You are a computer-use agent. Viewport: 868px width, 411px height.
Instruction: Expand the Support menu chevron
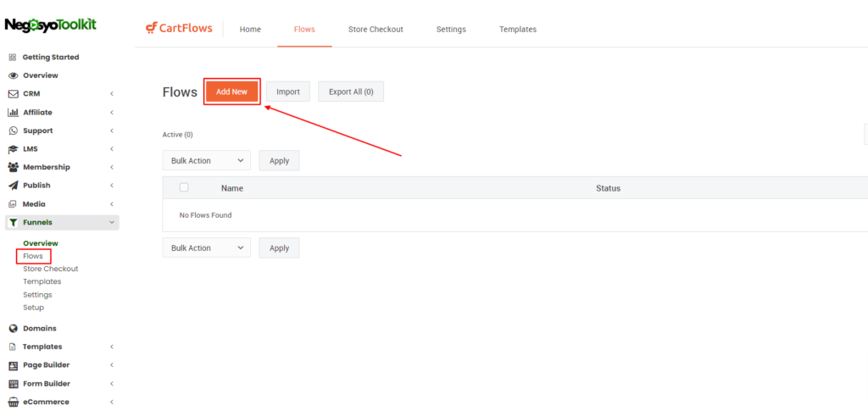click(x=112, y=131)
